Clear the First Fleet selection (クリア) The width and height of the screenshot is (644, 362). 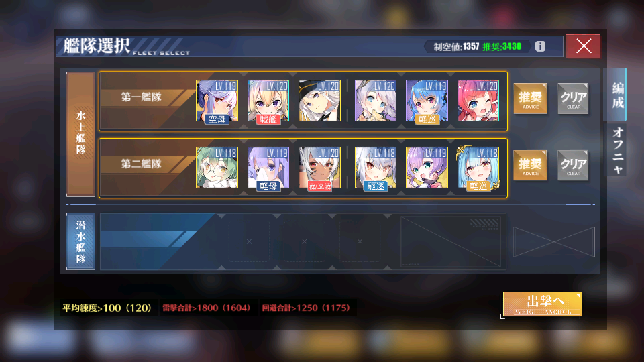click(573, 99)
